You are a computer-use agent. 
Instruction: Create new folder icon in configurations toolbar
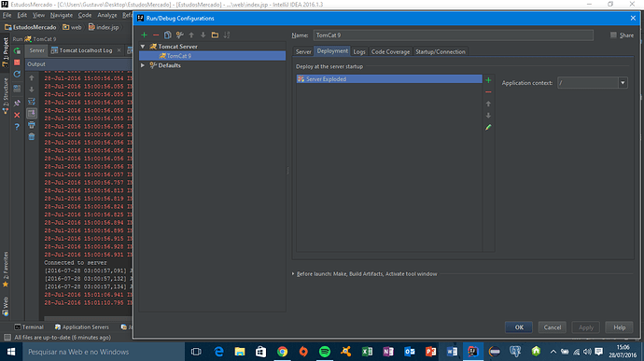click(x=215, y=35)
